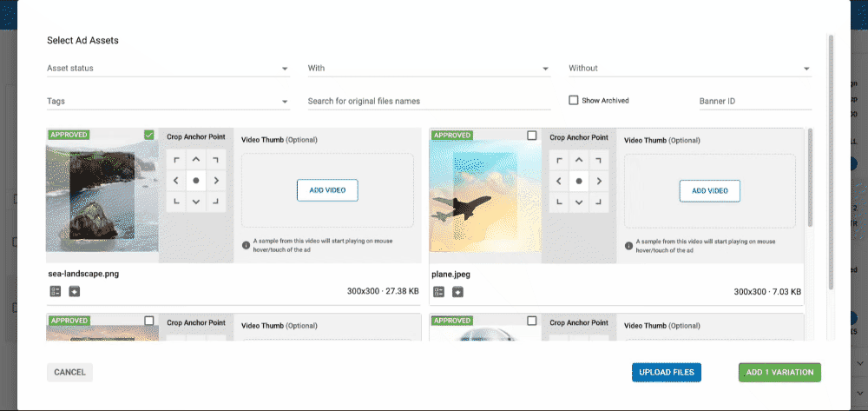Click the ADD 1 VARIATION button
The height and width of the screenshot is (411, 868).
779,372
